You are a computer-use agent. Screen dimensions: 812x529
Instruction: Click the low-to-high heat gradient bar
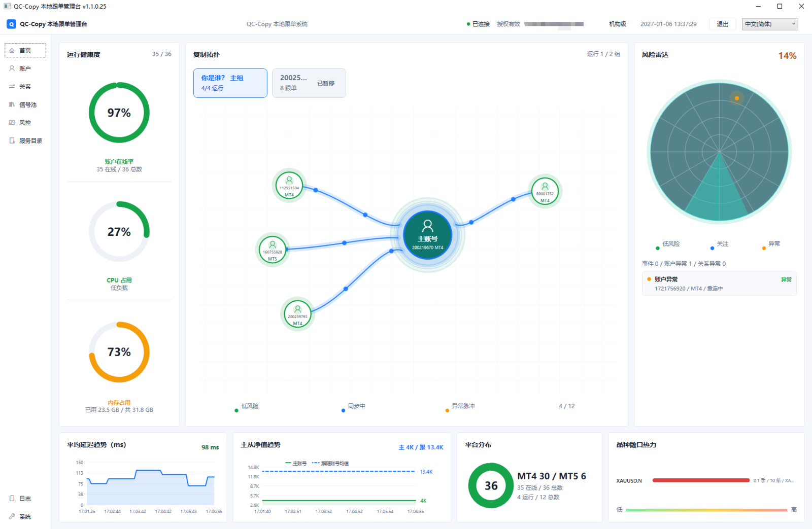pyautogui.click(x=706, y=510)
